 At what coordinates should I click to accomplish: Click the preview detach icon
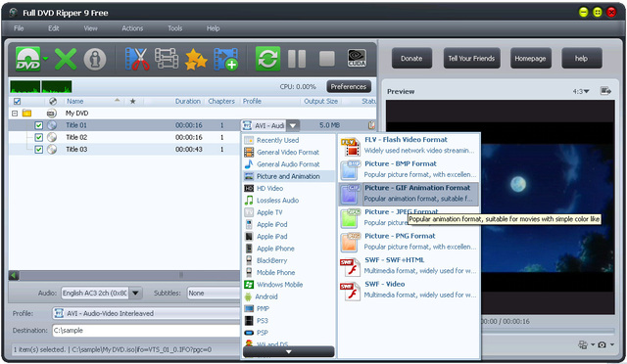click(605, 91)
